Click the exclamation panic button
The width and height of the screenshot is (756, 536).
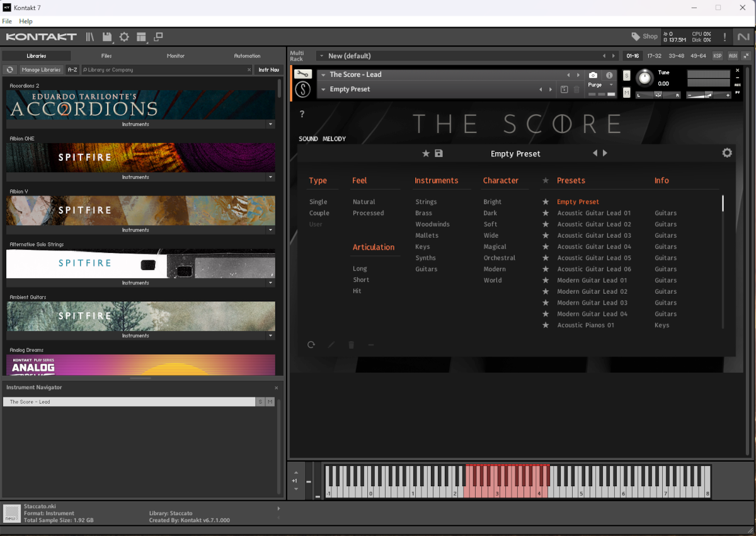point(725,37)
